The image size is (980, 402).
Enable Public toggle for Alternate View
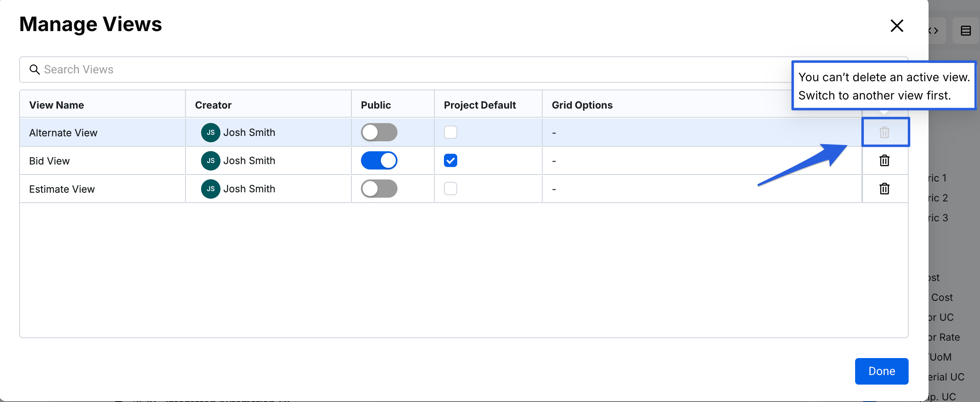[379, 132]
